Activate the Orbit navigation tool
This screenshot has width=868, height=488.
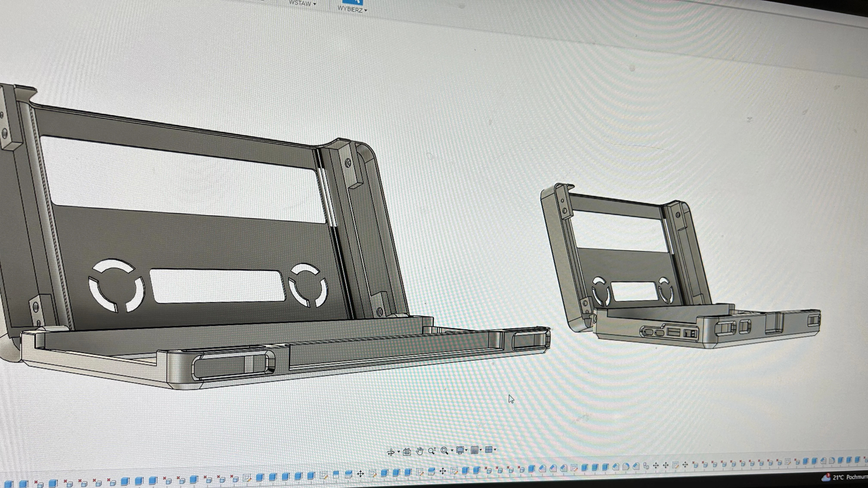pyautogui.click(x=391, y=452)
